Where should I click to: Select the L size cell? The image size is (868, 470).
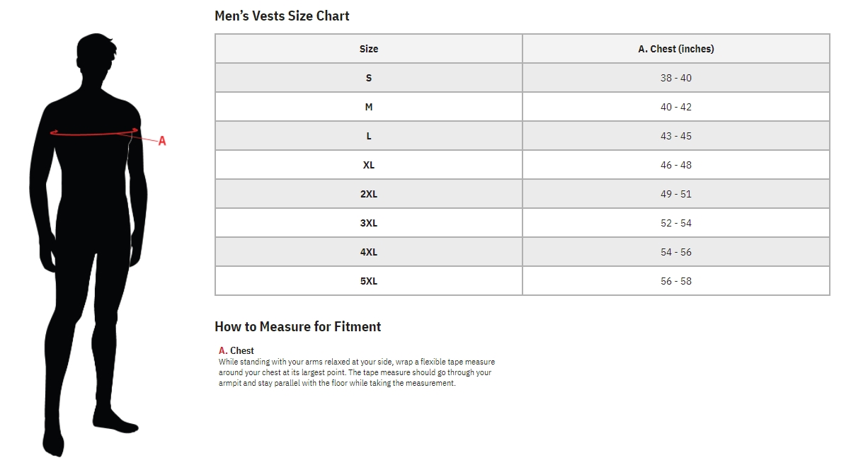(369, 136)
